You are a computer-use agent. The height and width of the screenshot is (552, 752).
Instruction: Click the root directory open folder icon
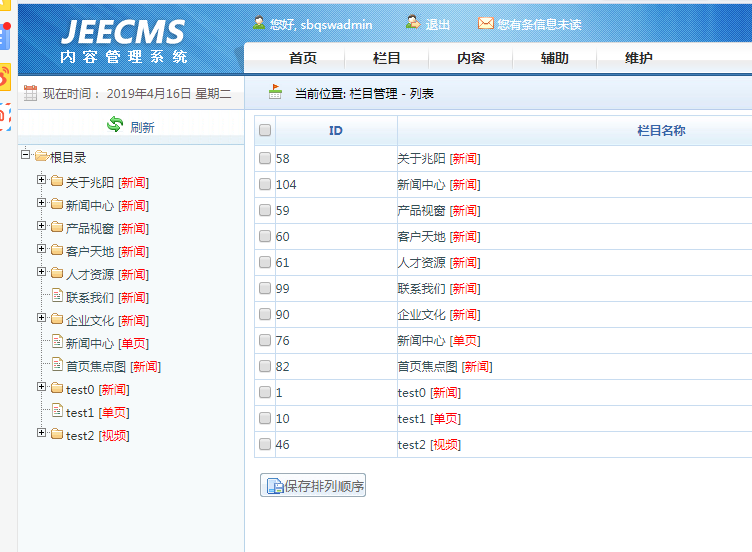pyautogui.click(x=41, y=156)
